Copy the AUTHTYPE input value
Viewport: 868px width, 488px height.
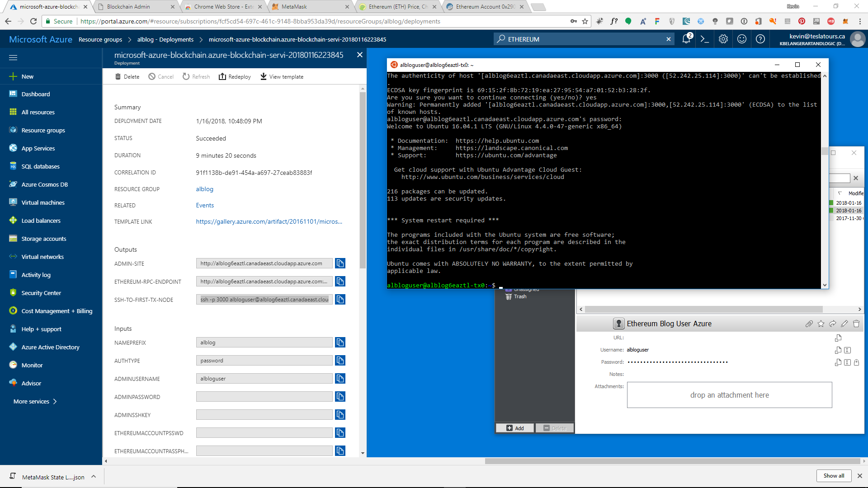click(x=340, y=360)
